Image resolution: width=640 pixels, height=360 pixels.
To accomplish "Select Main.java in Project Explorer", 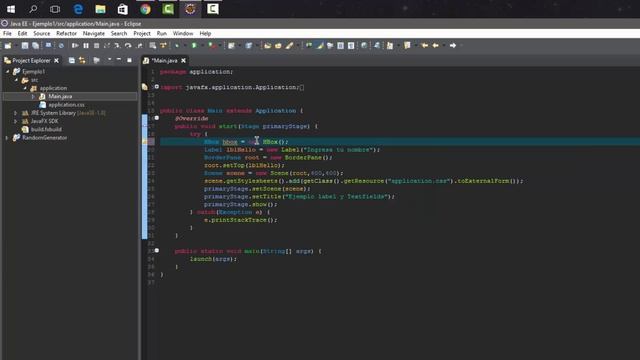I will click(x=60, y=97).
